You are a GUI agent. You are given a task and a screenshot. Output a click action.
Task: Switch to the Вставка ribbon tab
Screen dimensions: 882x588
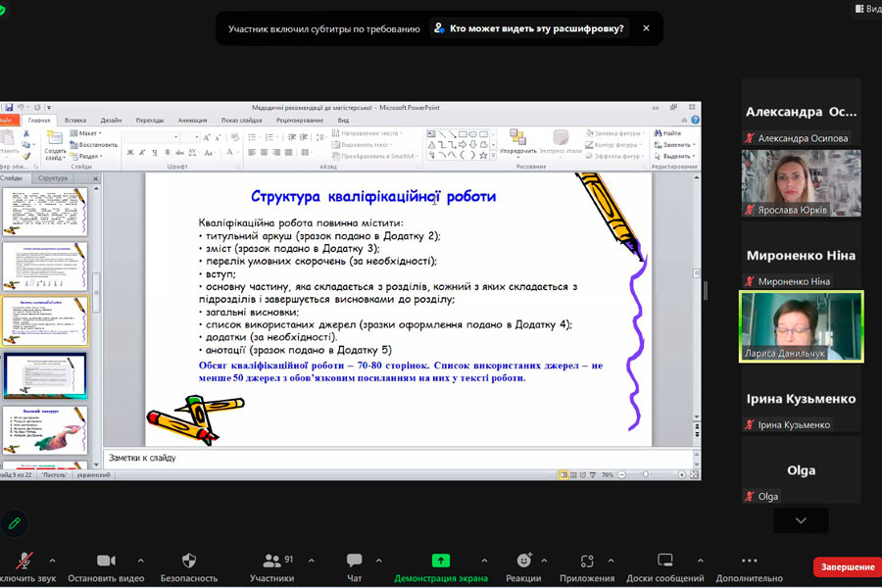[x=75, y=121]
